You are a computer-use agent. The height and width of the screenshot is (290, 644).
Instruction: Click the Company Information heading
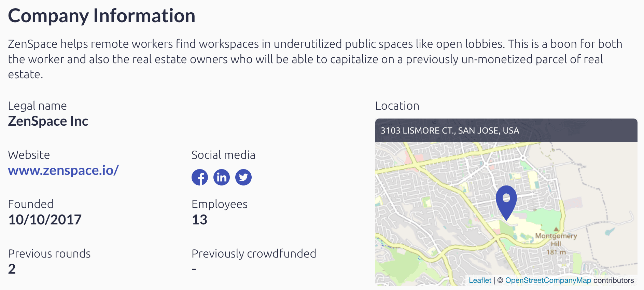point(102,16)
